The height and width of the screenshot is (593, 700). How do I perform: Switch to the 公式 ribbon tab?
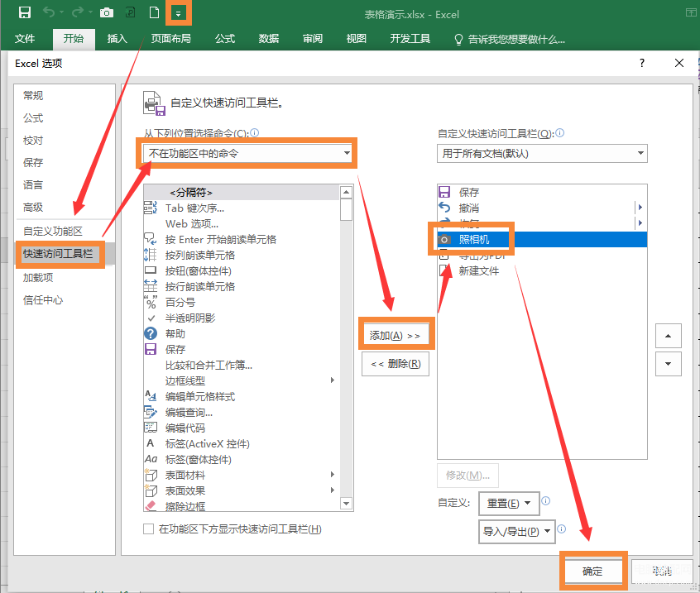(224, 39)
